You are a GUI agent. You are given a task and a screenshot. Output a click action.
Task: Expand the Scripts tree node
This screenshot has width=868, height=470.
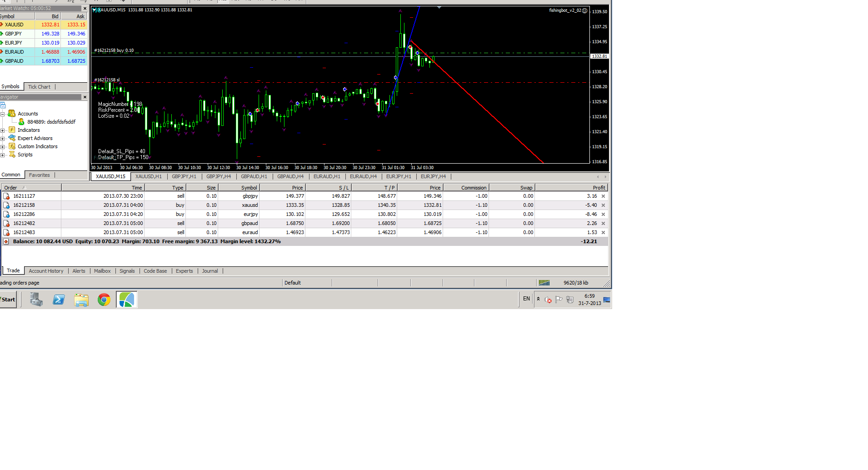[x=3, y=155]
